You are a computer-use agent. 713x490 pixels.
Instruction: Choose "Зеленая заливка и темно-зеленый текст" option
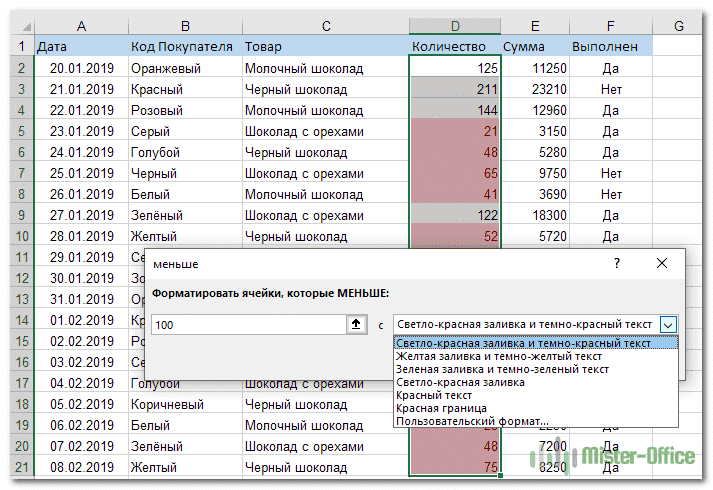(x=502, y=369)
